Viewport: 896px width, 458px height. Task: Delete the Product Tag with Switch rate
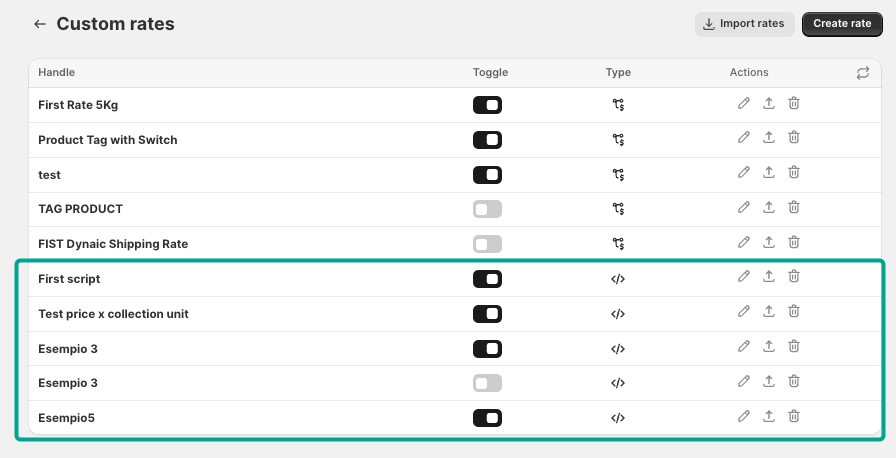(794, 139)
